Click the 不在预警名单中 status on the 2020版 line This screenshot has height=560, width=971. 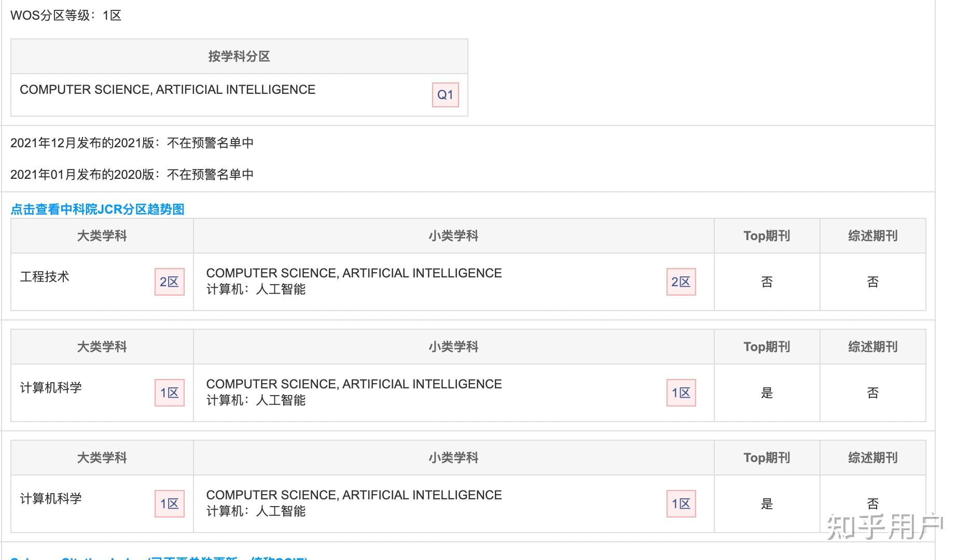pyautogui.click(x=210, y=175)
